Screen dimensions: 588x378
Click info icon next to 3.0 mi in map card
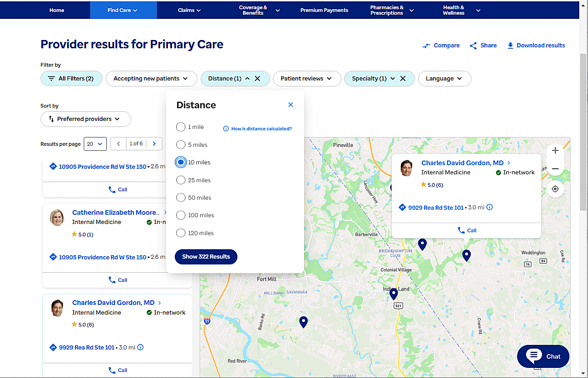pyautogui.click(x=490, y=207)
